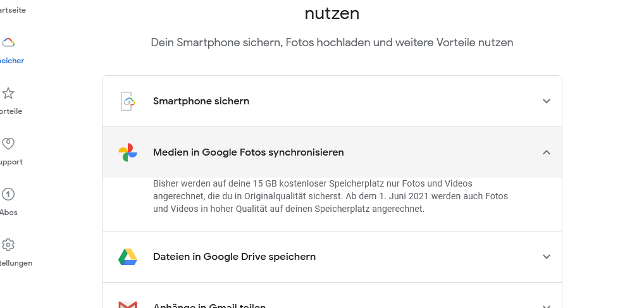The height and width of the screenshot is (308, 644).
Task: Open the Abos sidebar label
Action: point(9,213)
